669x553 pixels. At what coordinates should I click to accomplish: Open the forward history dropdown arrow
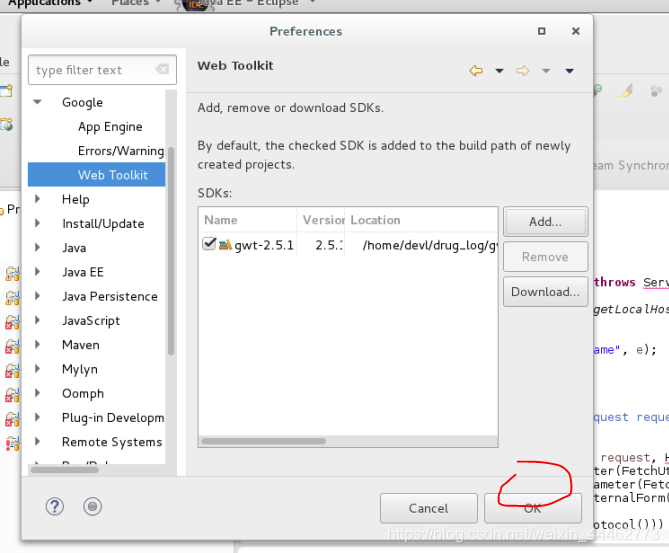coord(546,71)
